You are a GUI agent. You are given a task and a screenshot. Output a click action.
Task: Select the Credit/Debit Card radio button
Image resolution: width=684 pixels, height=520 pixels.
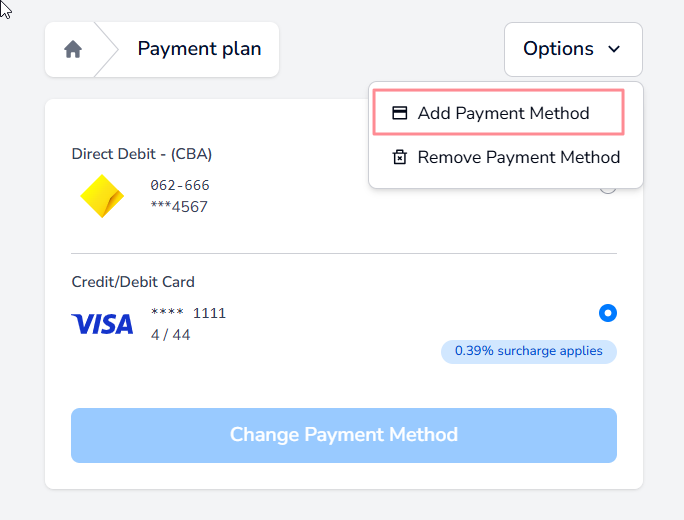click(x=608, y=313)
